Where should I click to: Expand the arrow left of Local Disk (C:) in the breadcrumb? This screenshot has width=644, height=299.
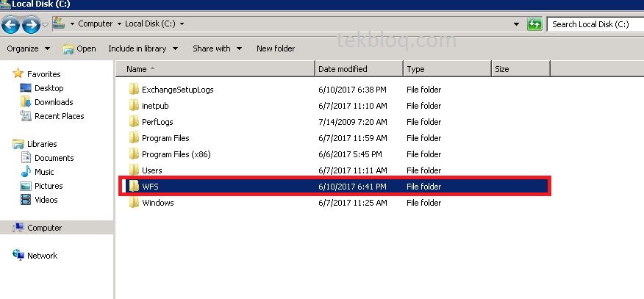(119, 24)
